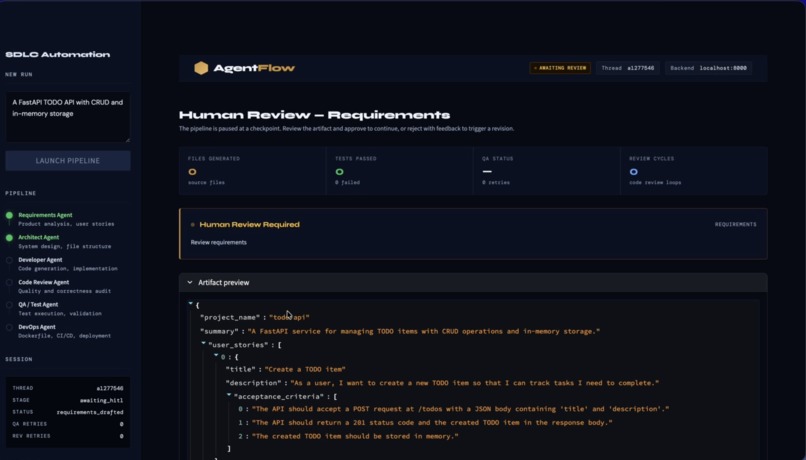Click the summary string about FastAPI service
Viewport: 806px width, 460px height.
pyautogui.click(x=424, y=332)
